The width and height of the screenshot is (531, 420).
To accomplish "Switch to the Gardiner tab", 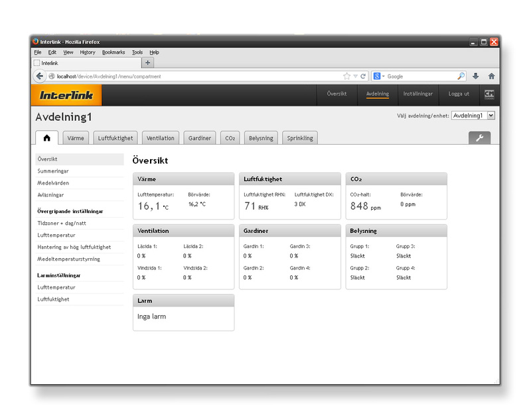I will [200, 138].
